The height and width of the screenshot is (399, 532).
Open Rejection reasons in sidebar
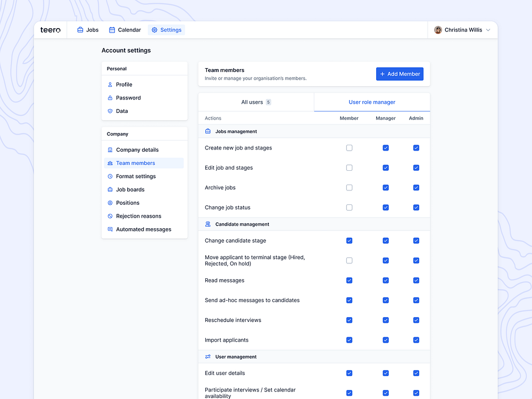144,216
